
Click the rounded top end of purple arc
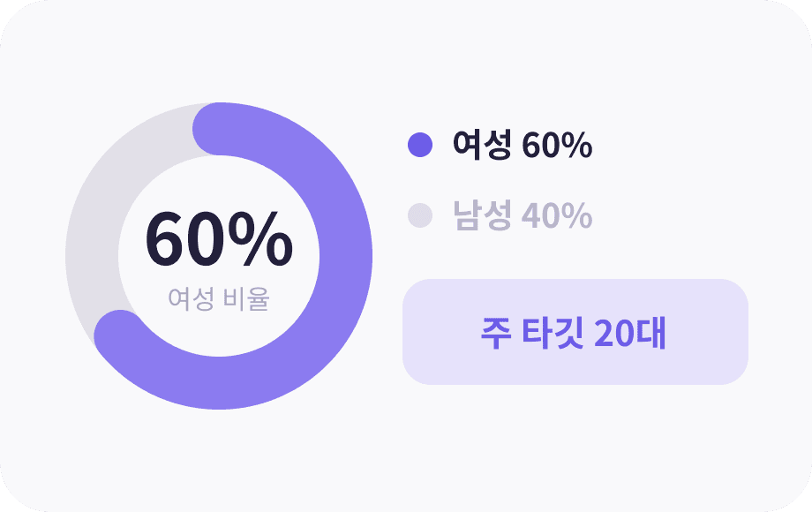coord(219,129)
